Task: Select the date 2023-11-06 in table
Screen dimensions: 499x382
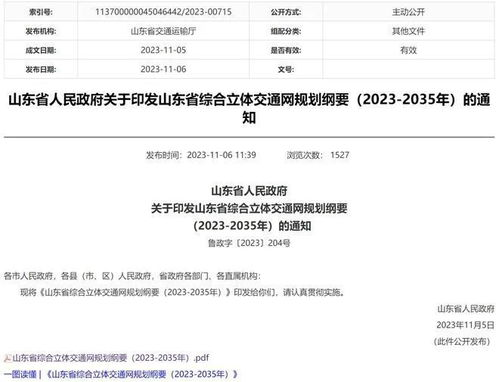Action: (x=163, y=69)
